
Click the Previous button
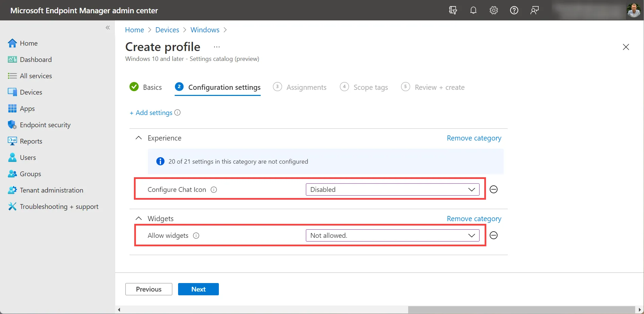pos(149,289)
